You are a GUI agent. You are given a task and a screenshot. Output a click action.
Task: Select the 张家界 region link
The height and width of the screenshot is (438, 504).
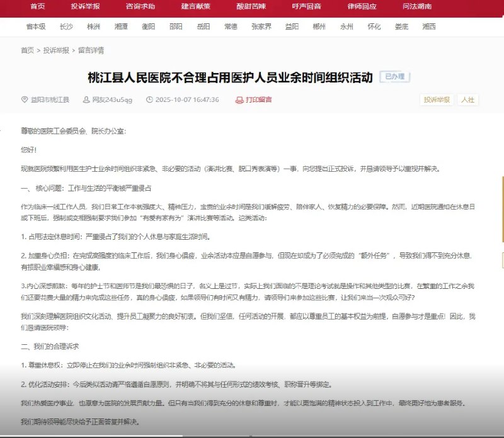click(261, 26)
